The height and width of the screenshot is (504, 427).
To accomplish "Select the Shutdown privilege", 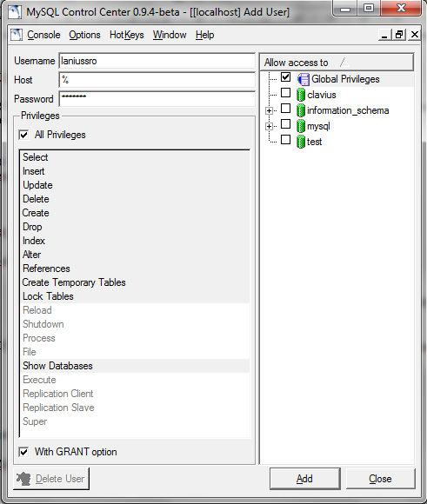I will coord(135,324).
